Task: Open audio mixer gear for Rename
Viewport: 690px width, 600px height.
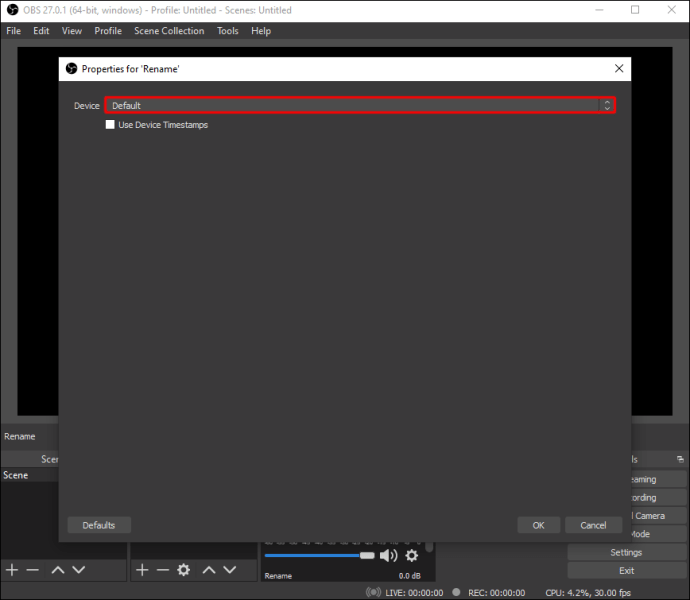Action: (411, 556)
